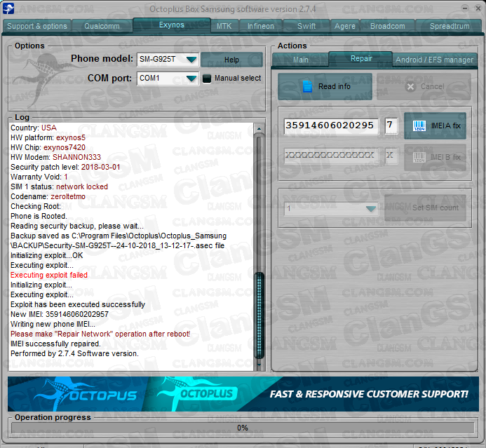The height and width of the screenshot is (448, 486).
Task: Click the IMEI A barcode icon
Action: tap(419, 125)
